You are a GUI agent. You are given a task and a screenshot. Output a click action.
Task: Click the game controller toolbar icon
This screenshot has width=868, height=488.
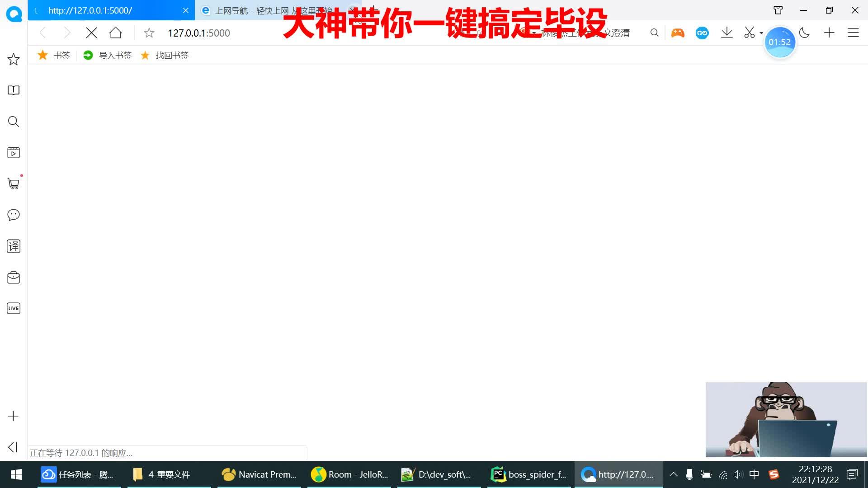(x=678, y=33)
